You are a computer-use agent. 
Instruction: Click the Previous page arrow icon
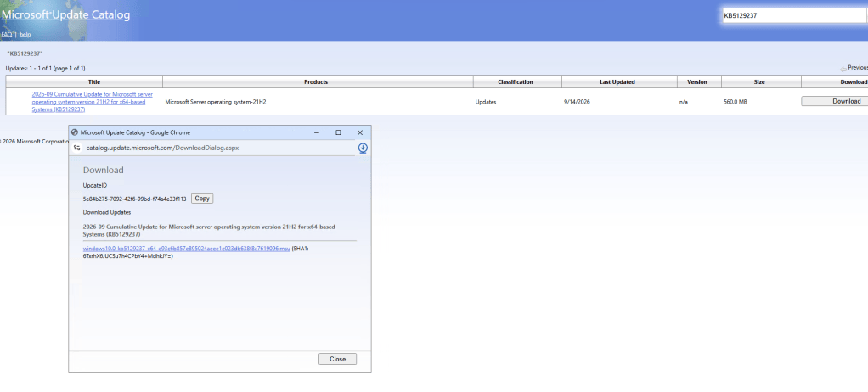tap(843, 69)
